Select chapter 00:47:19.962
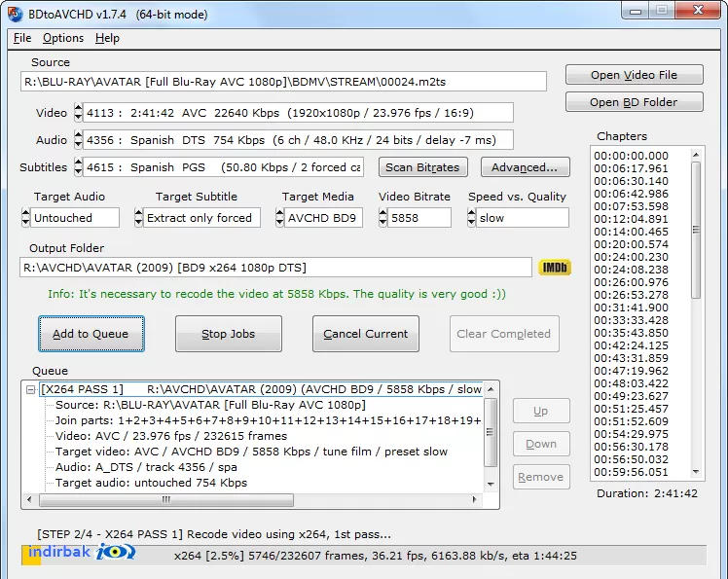This screenshot has height=579, width=728. point(631,371)
